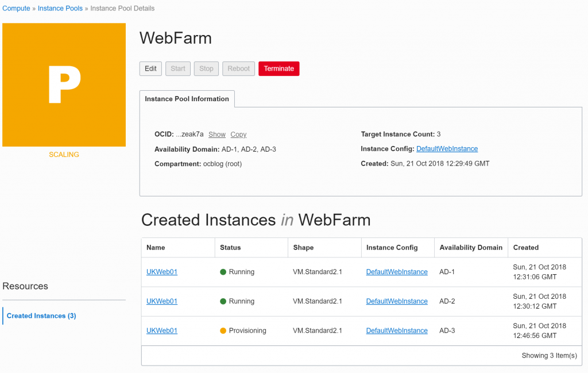This screenshot has height=373, width=588.
Task: Go to Compute in the breadcrumb
Action: [x=16, y=9]
